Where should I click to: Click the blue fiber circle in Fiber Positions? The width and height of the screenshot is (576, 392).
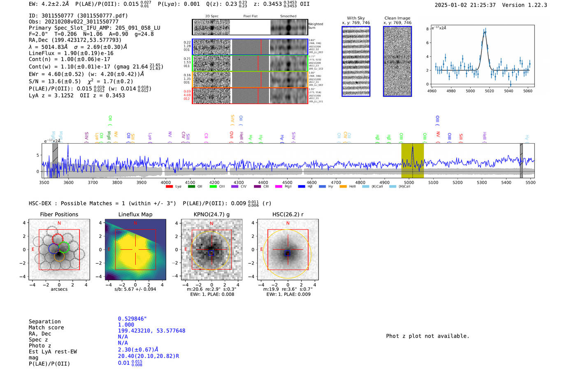[x=54, y=248]
